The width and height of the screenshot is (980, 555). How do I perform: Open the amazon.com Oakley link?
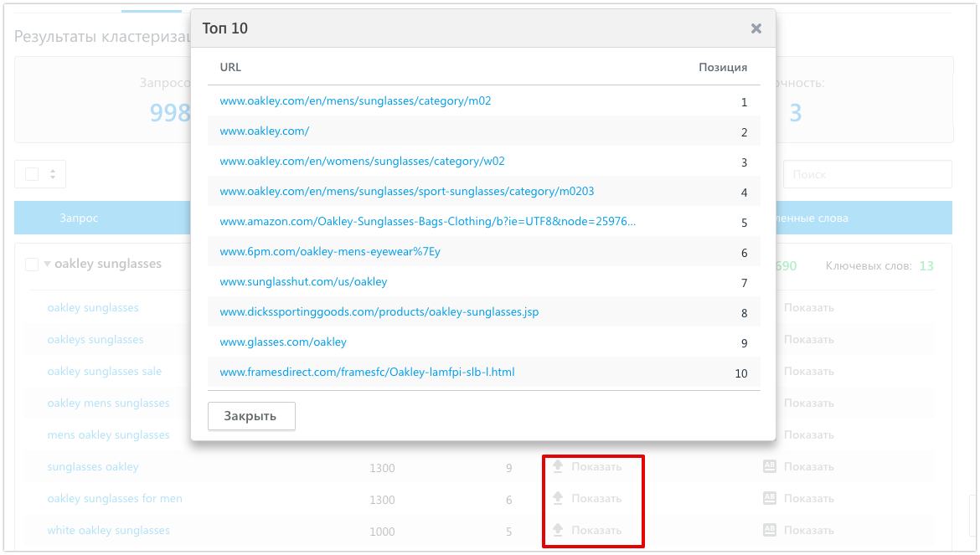point(427,222)
